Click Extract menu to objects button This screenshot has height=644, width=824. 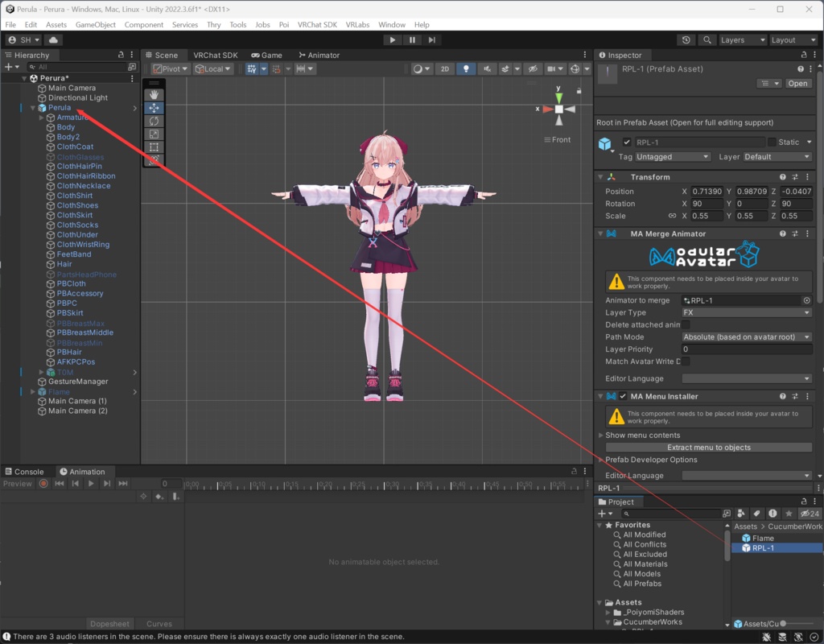pos(708,448)
